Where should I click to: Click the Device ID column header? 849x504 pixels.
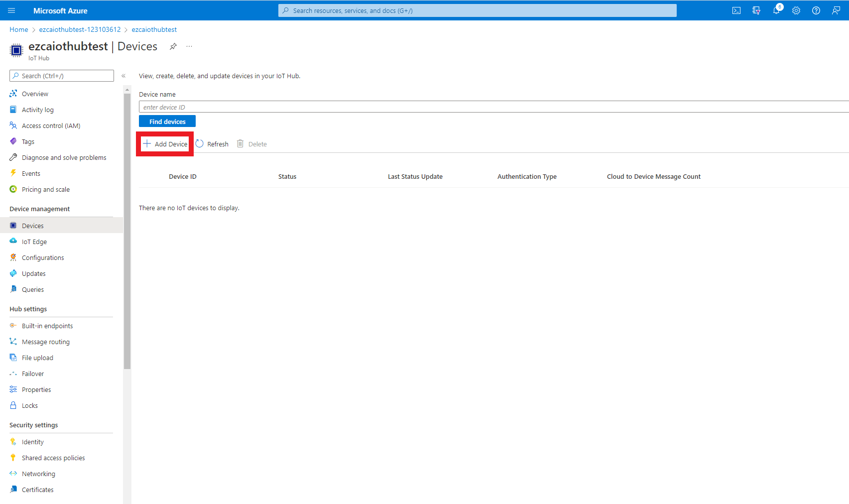pos(183,176)
